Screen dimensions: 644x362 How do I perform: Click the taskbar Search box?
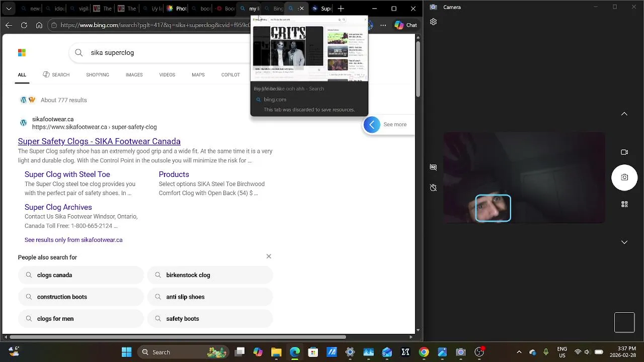[x=183, y=352]
